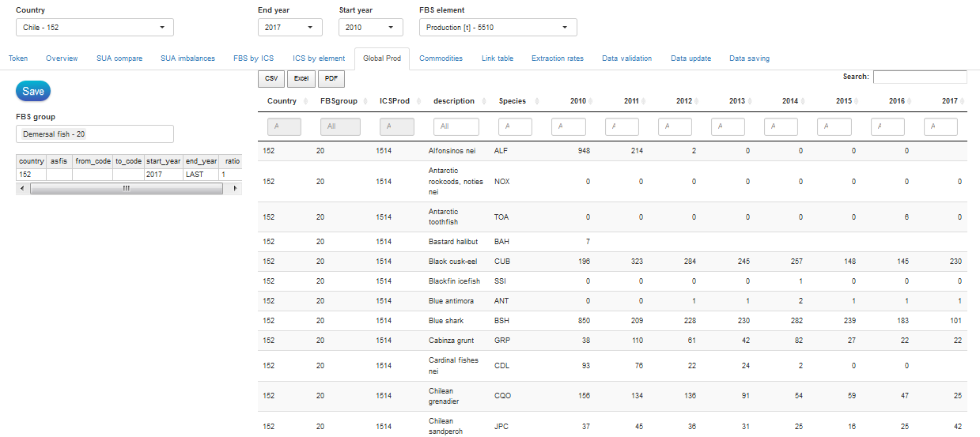Open the Country dropdown showing Chile - 152

click(x=94, y=28)
